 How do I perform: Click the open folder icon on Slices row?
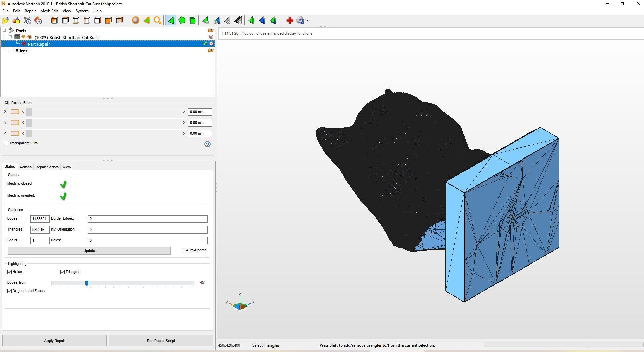tap(211, 50)
